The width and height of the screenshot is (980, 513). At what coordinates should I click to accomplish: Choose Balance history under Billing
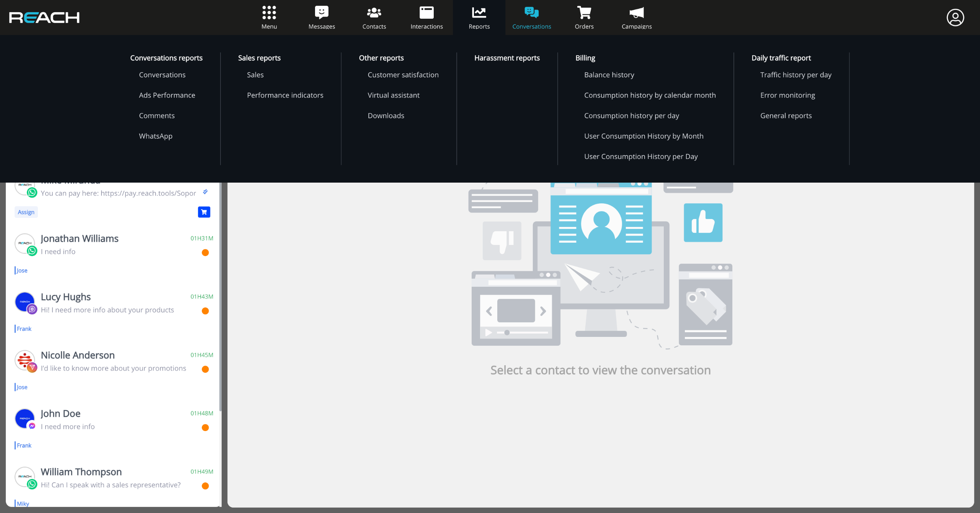[x=609, y=75]
